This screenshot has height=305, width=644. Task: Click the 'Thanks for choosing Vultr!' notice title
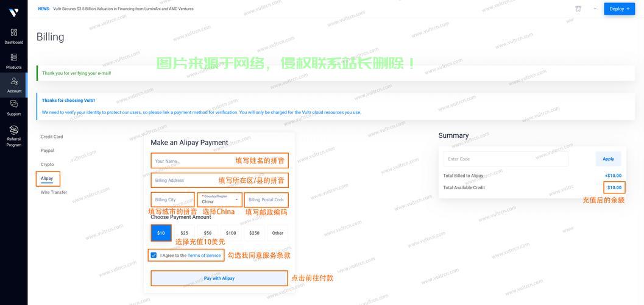point(69,100)
